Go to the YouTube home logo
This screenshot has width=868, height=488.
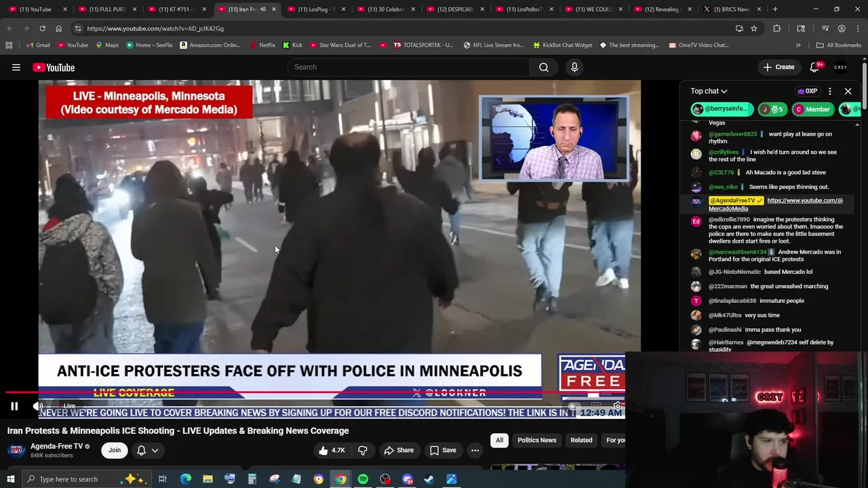(54, 67)
